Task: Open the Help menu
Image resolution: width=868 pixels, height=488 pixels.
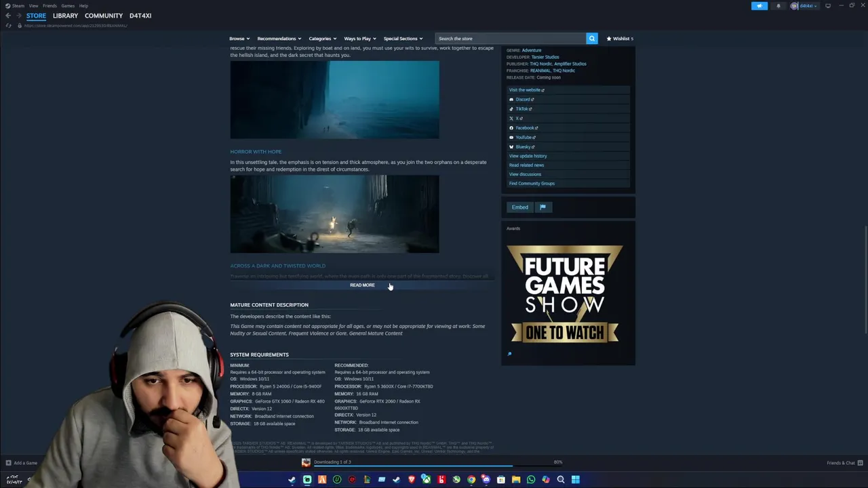Action: pos(83,5)
